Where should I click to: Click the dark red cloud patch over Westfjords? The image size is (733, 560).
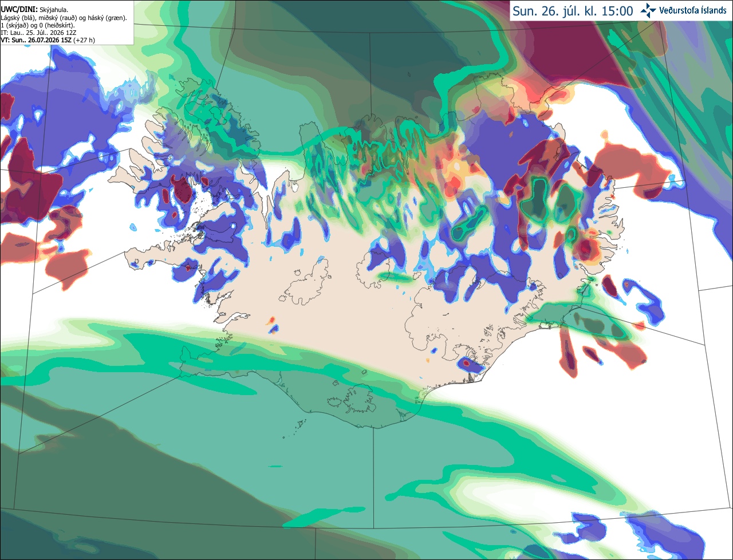(x=184, y=189)
